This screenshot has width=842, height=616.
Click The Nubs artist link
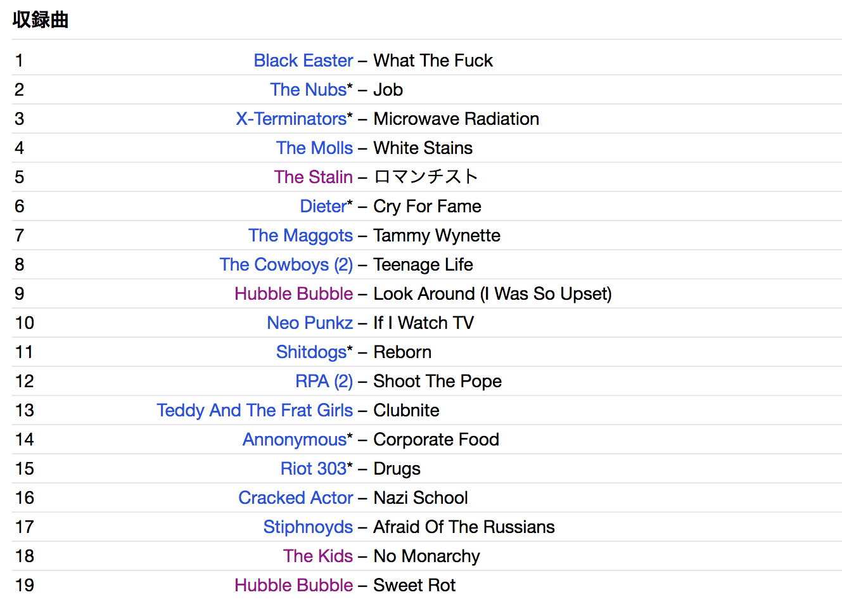308,89
